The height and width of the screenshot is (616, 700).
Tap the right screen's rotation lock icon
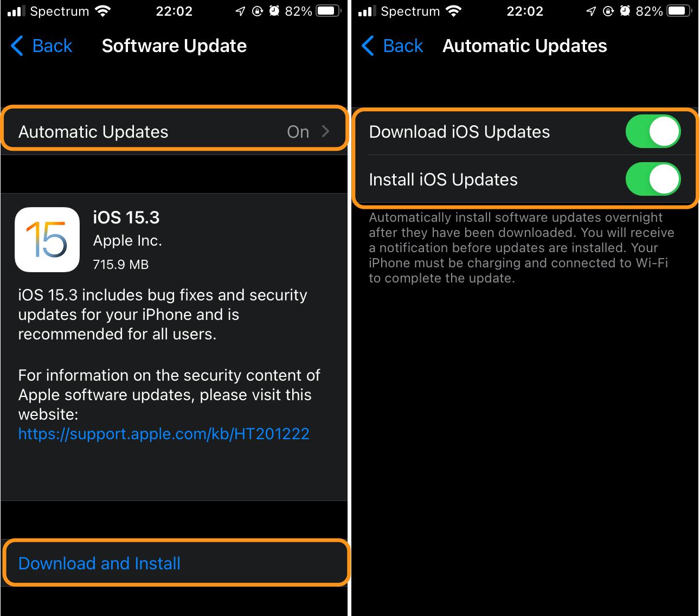[x=608, y=11]
